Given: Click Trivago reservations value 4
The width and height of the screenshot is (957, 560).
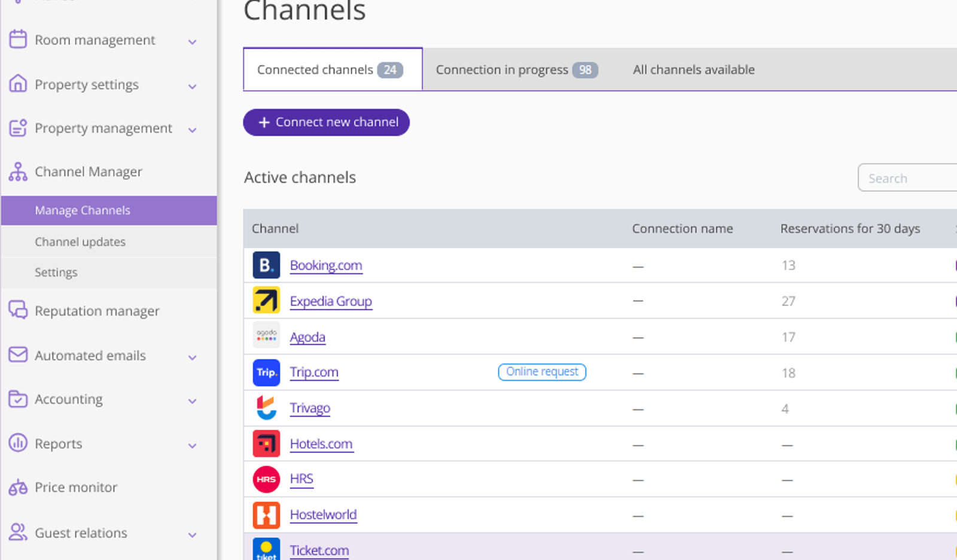Looking at the screenshot, I should pos(785,408).
